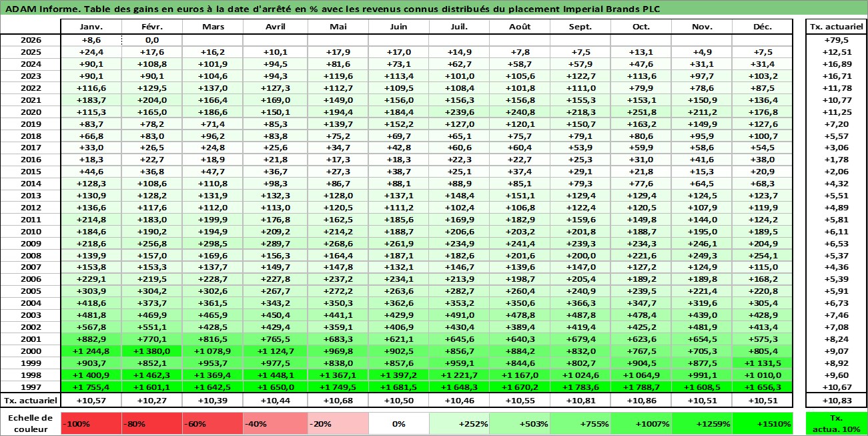Select the '+4,9' cell for Nov. 2025

[x=702, y=52]
